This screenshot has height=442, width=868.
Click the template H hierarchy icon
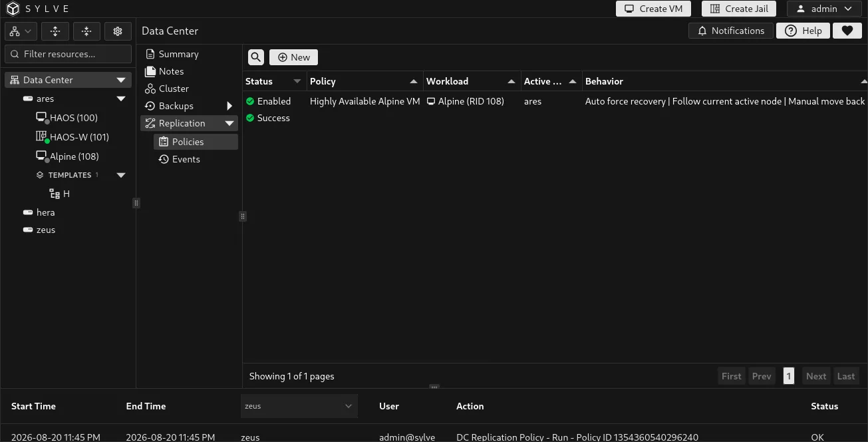pyautogui.click(x=55, y=194)
